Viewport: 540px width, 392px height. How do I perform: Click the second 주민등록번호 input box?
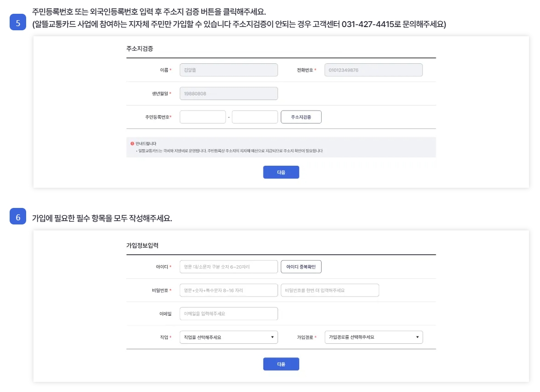[x=255, y=117]
